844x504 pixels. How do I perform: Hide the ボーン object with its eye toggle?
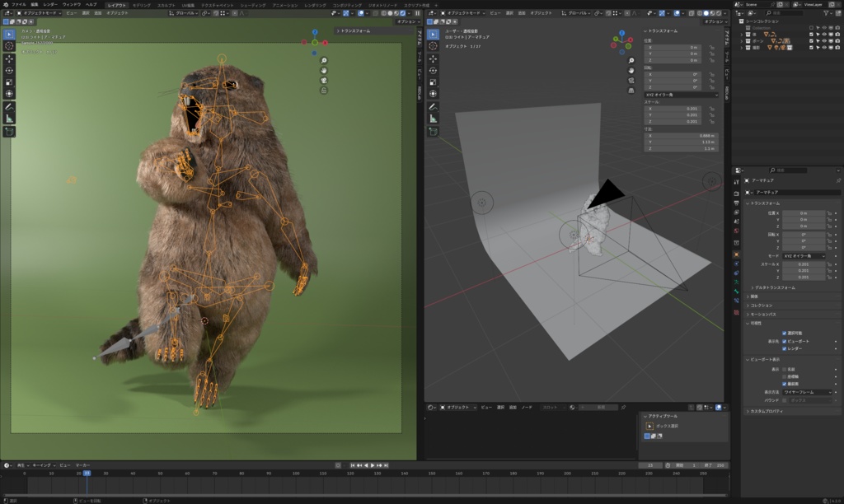pos(824,40)
